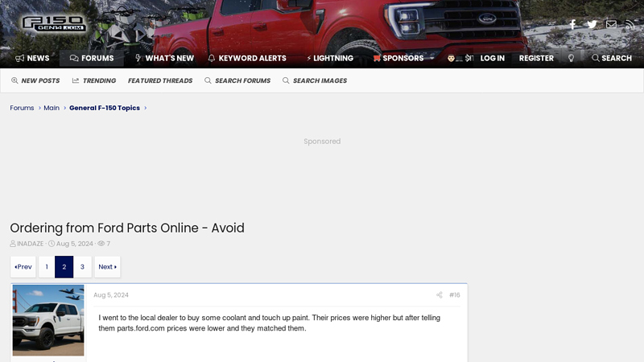Go to page 1
This screenshot has width=644, height=362.
tap(47, 267)
